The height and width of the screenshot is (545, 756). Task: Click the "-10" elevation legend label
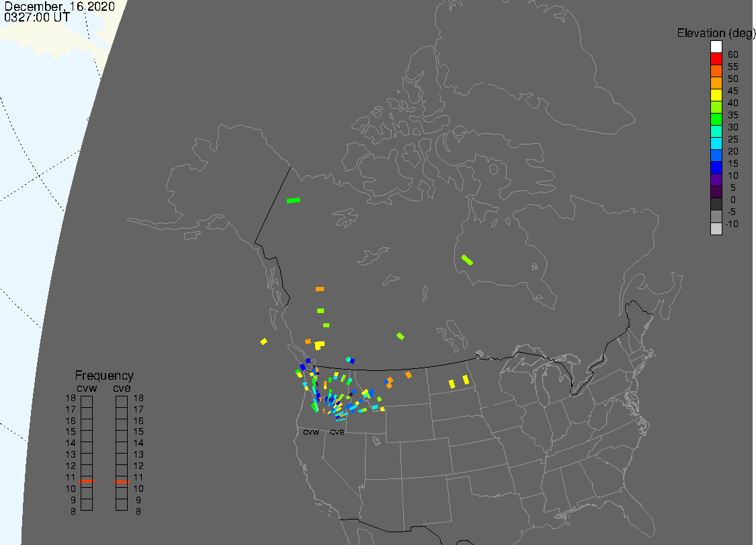click(732, 224)
